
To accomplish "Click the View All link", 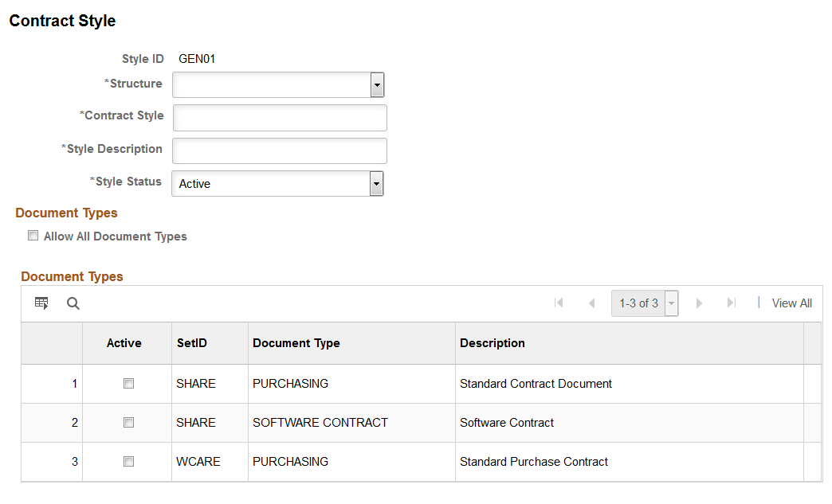I will tap(791, 303).
